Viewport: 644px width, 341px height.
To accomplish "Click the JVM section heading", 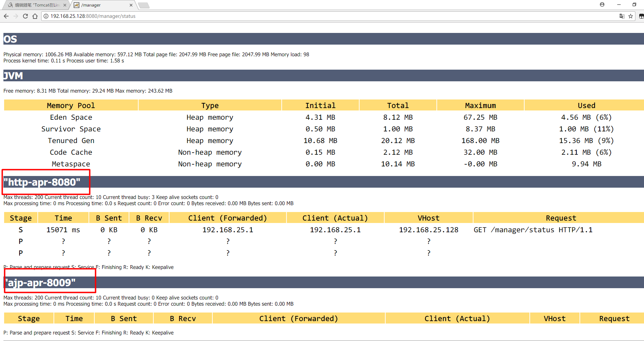I will pos(13,76).
